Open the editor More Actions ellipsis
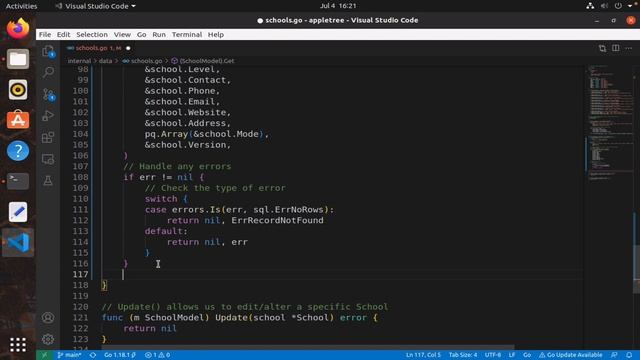Image resolution: width=640 pixels, height=360 pixels. click(629, 48)
